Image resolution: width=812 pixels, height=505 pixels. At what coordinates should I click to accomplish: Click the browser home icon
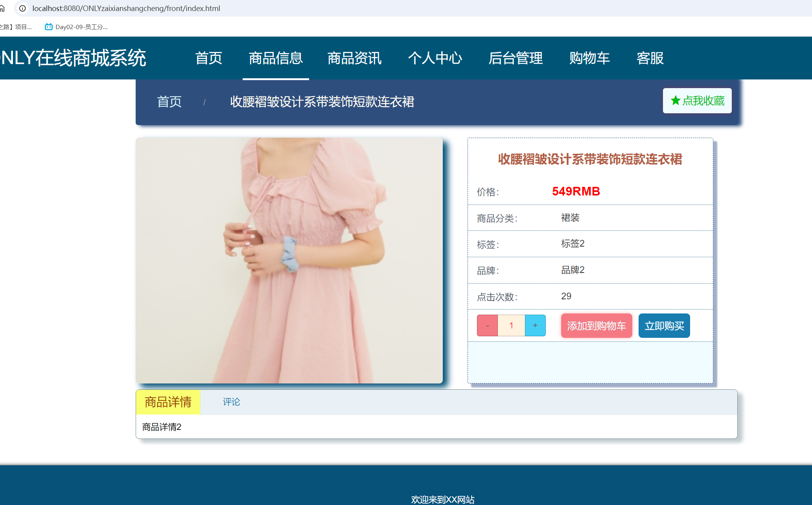(3, 8)
